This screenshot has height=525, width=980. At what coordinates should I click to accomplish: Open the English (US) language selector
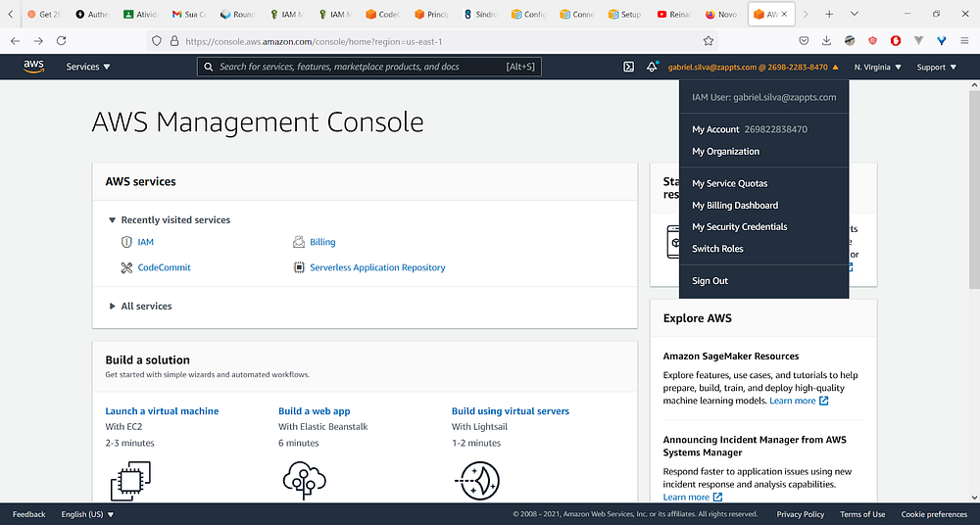pos(87,514)
